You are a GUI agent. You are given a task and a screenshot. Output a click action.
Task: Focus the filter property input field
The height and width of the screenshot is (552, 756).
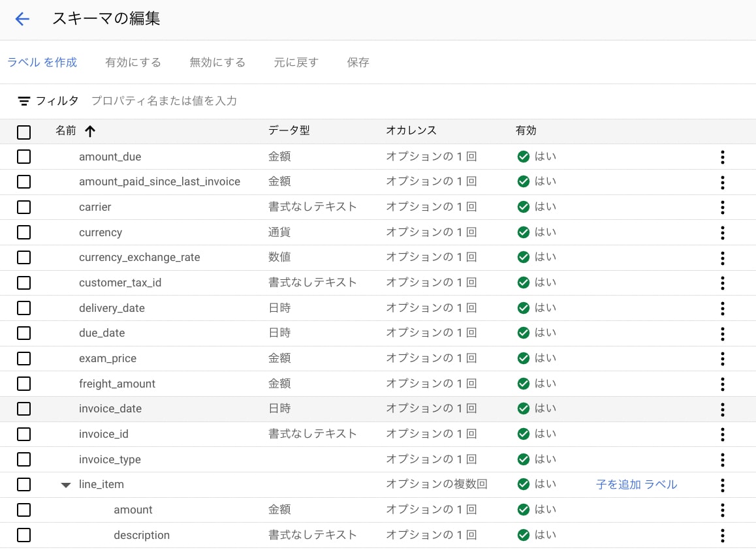click(164, 100)
